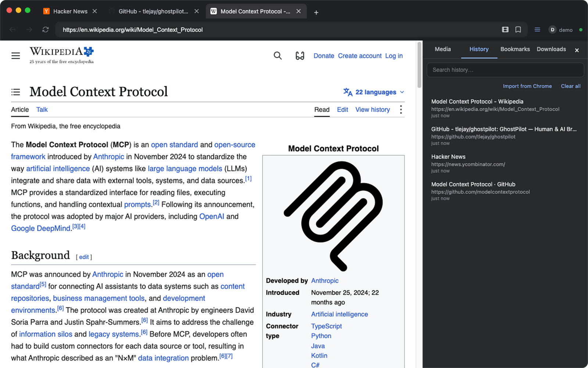Open the View history tab
This screenshot has width=588, height=368.
click(x=373, y=110)
